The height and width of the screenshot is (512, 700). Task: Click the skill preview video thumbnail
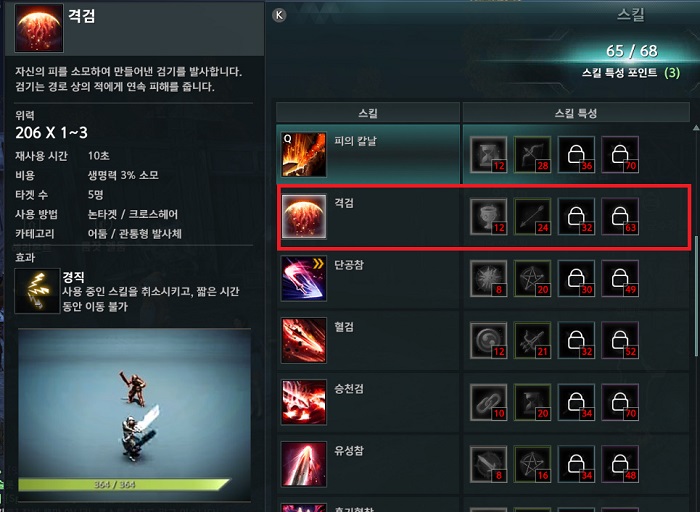coord(134,415)
